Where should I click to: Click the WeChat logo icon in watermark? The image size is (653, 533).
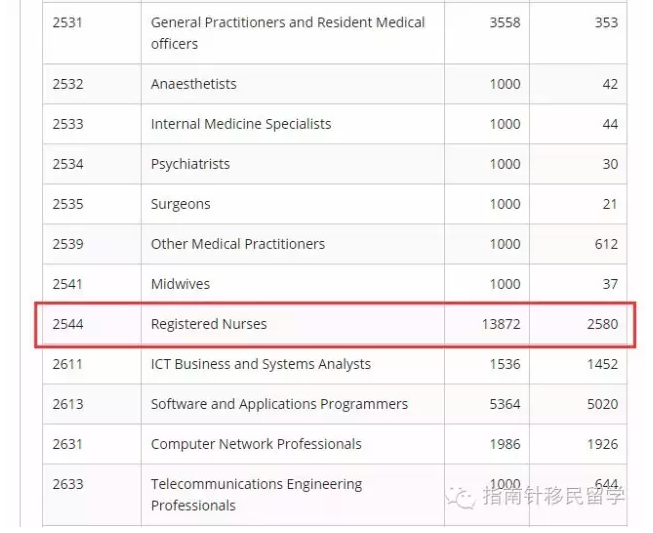(460, 497)
